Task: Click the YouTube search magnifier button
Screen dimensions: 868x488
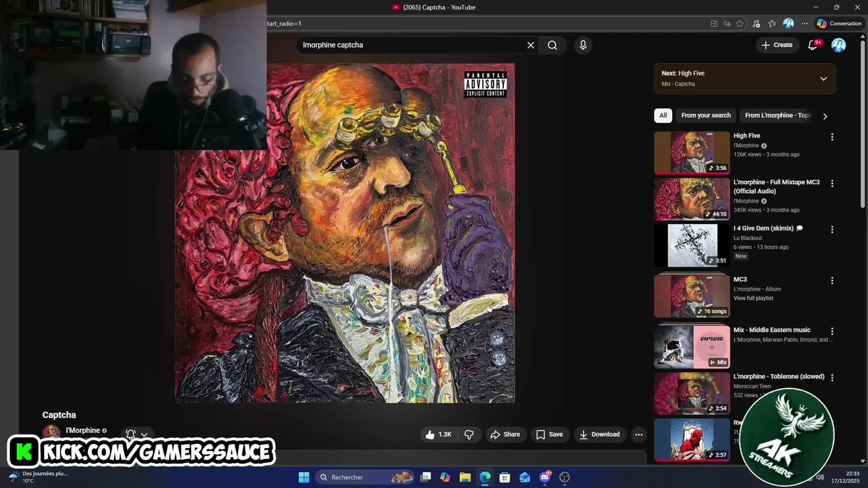Action: click(x=553, y=45)
